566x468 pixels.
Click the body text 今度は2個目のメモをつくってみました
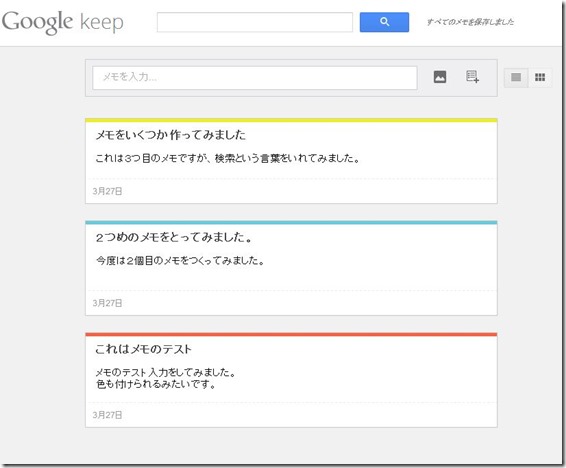click(180, 261)
